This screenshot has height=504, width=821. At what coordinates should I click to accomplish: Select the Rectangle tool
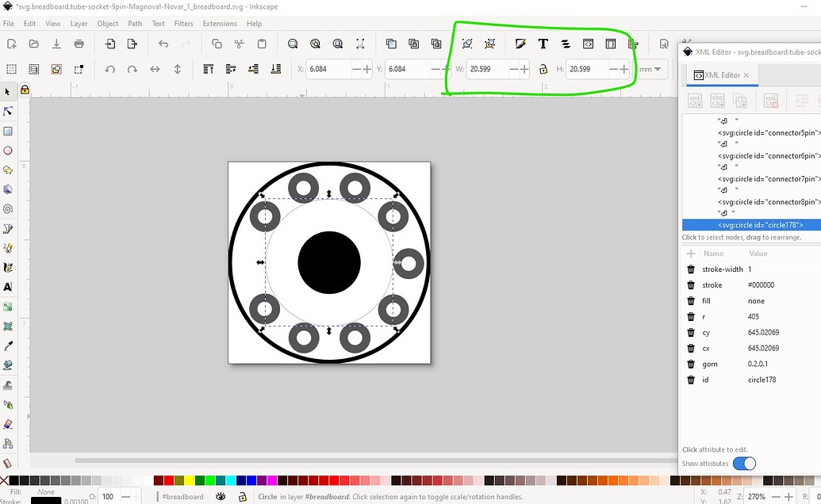[8, 132]
